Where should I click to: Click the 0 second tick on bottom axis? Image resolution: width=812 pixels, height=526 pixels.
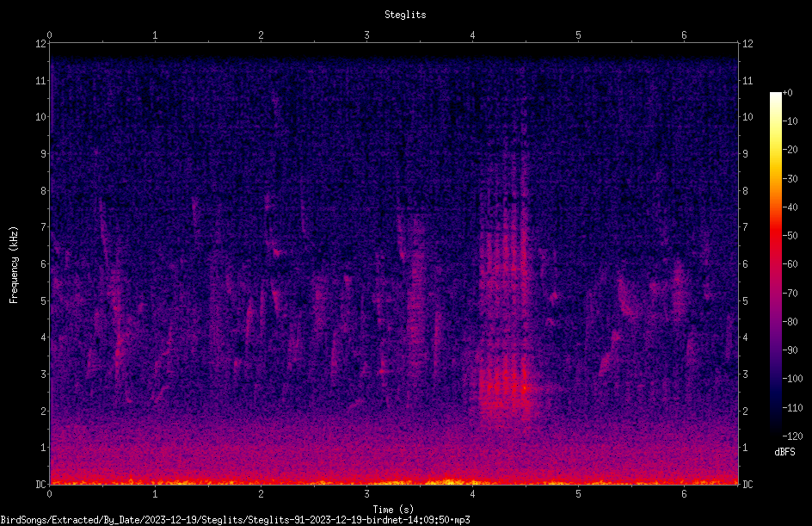pos(49,494)
